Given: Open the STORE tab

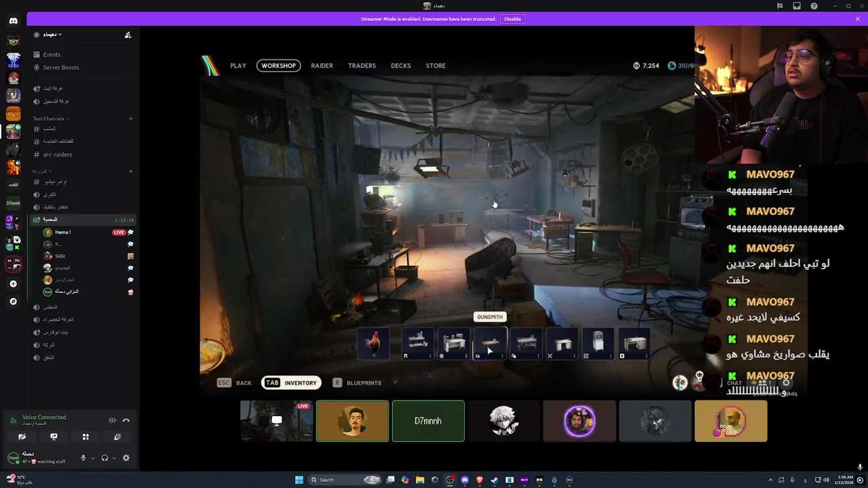Looking at the screenshot, I should point(435,66).
